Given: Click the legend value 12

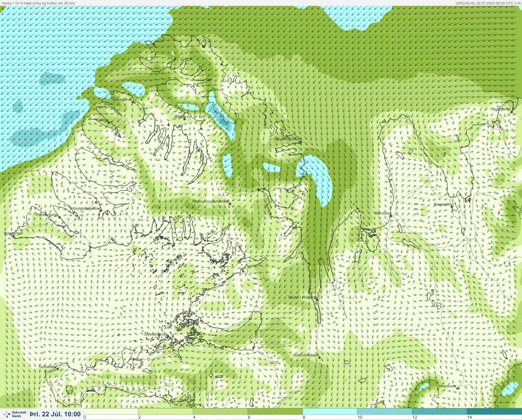Looking at the screenshot, I should (414, 417).
